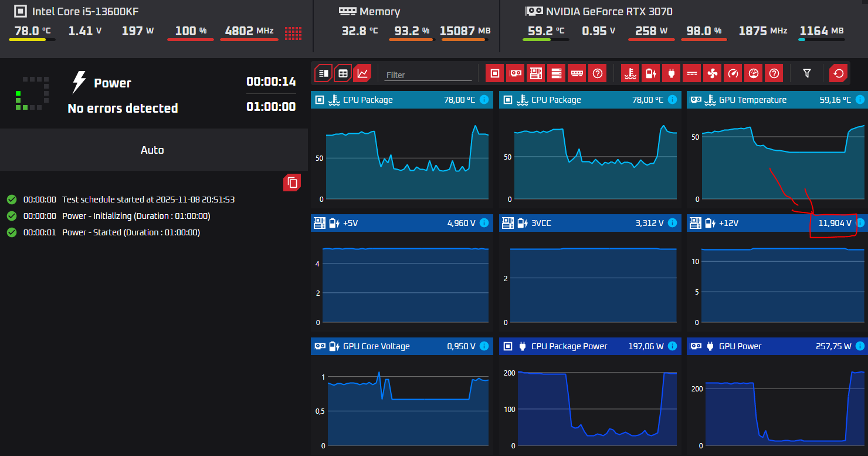Open info for 3VCC graph
868x456 pixels.
coord(672,223)
